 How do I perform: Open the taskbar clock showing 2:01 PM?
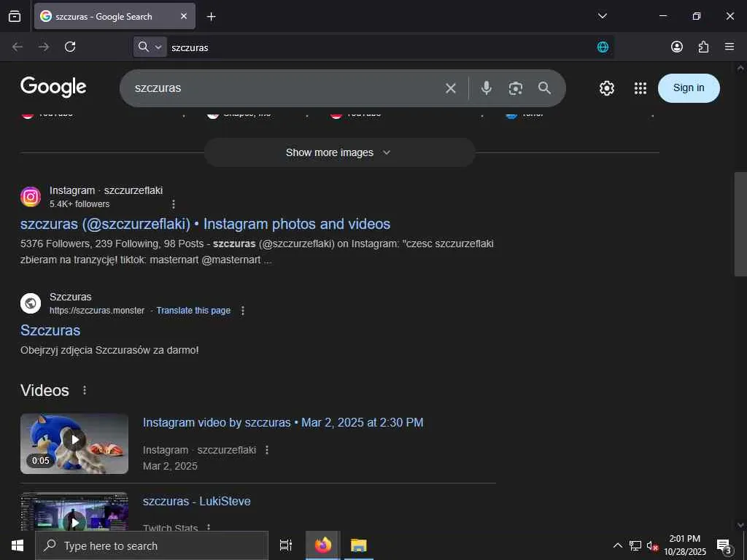685,545
